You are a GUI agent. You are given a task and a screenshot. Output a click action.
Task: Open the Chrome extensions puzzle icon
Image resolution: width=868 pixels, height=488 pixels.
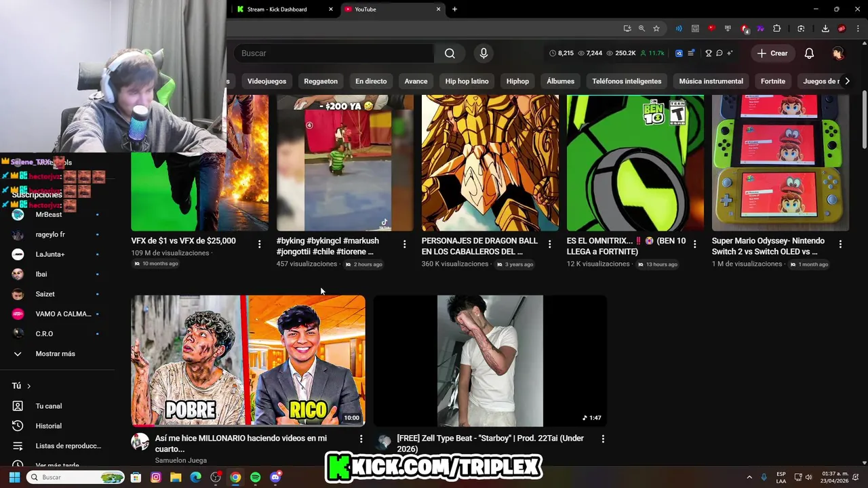point(777,28)
